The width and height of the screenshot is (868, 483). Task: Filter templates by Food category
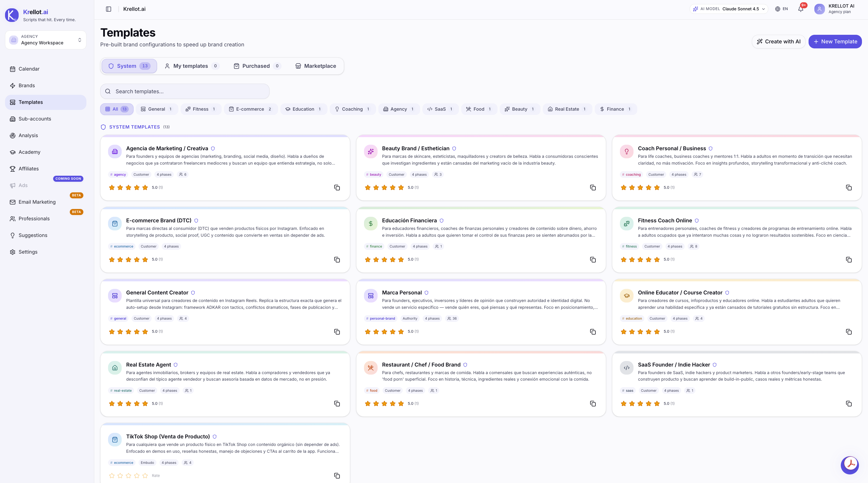click(479, 109)
